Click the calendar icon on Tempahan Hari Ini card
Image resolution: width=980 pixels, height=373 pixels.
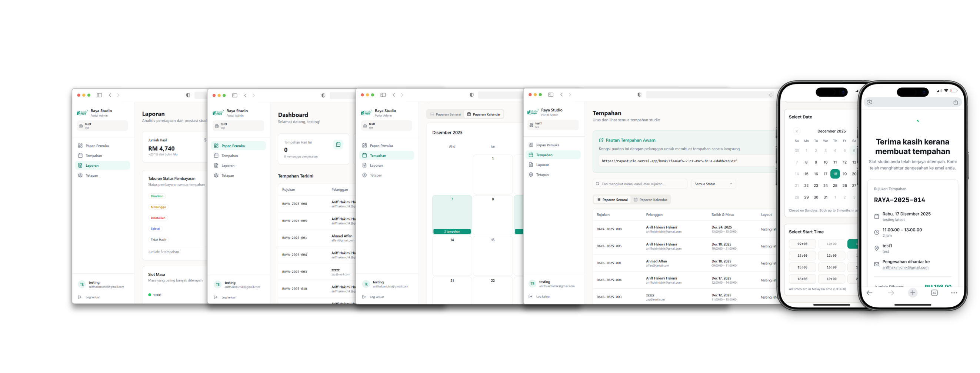[x=338, y=144]
